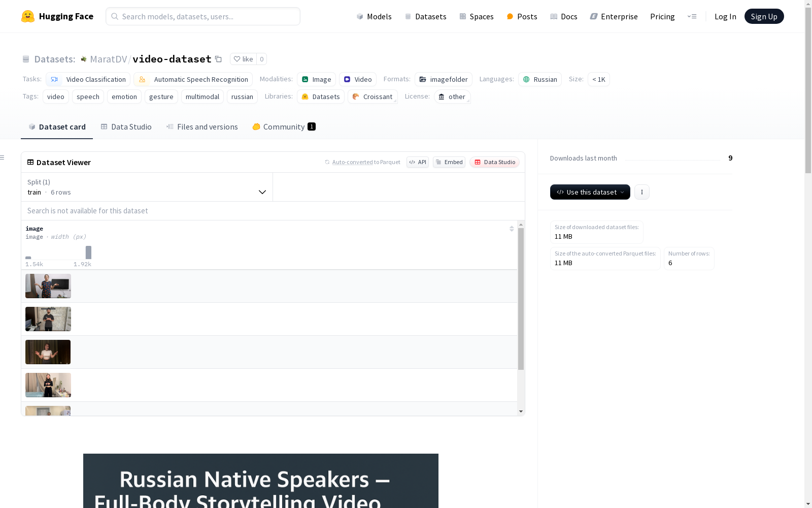The width and height of the screenshot is (812, 508).
Task: Open first image thumbnail, woman in floral top
Action: click(48, 286)
